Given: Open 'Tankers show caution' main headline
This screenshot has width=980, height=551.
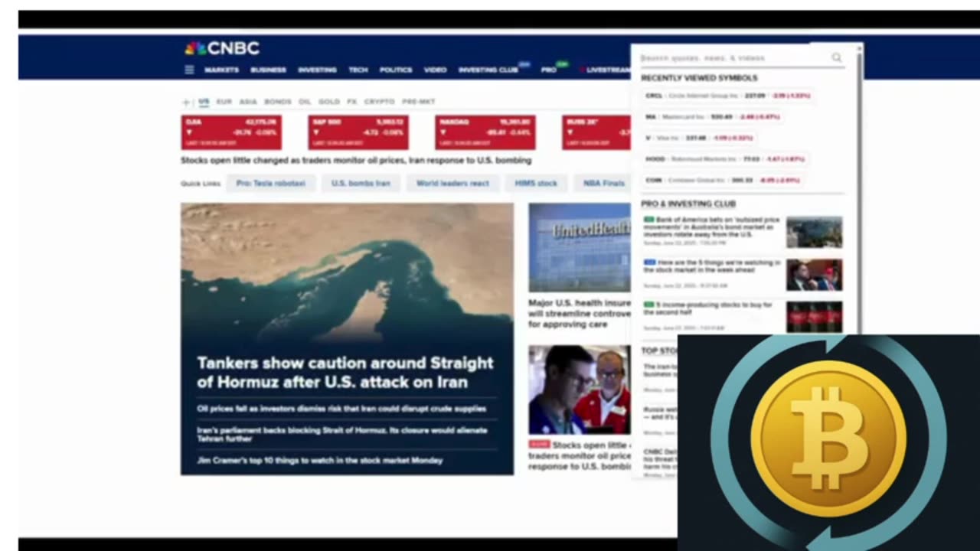Looking at the screenshot, I should tap(345, 373).
